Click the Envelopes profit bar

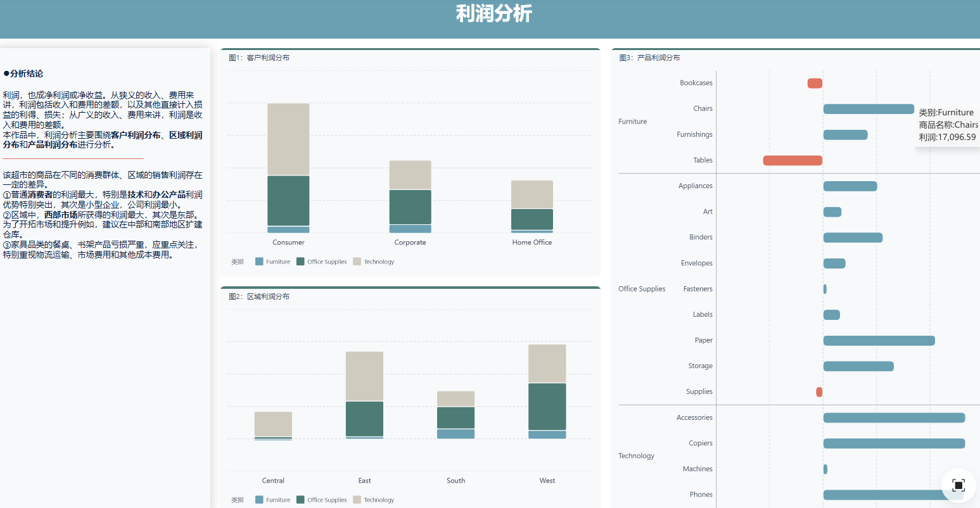click(x=834, y=264)
